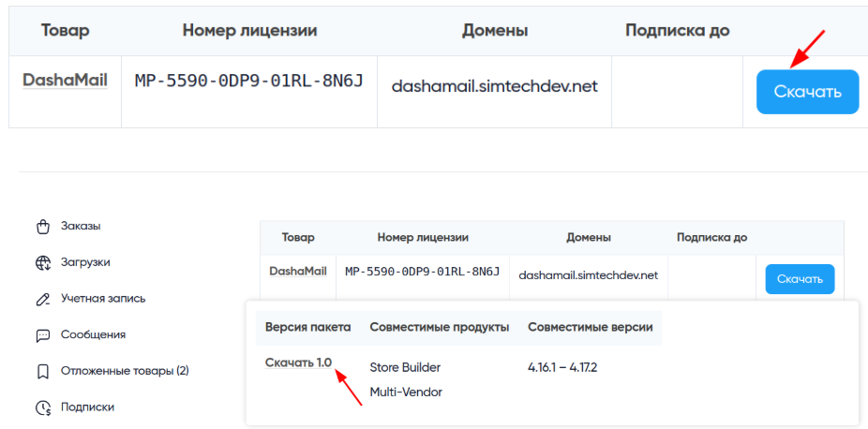Select the Сообщения menu label
This screenshot has height=429, width=868.
(93, 334)
